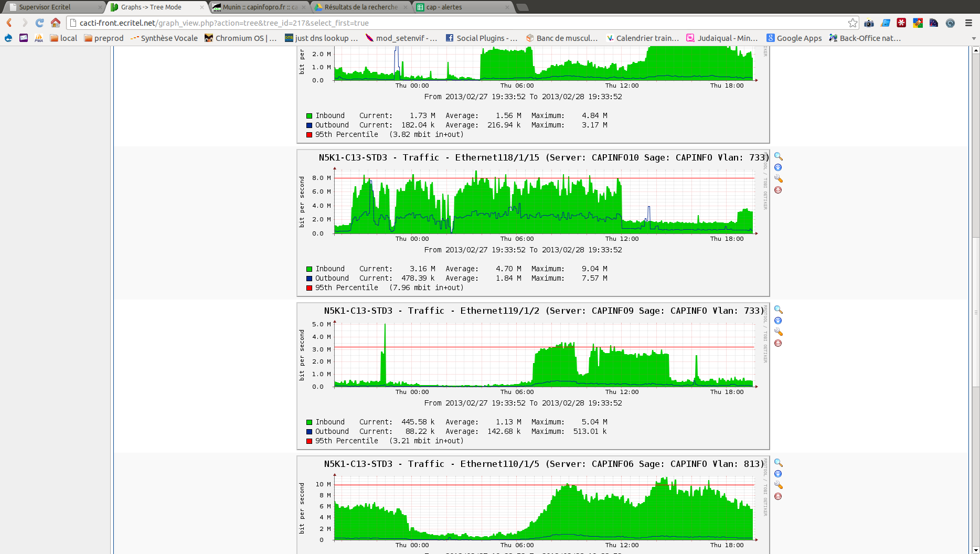Open the Judaiqual - Min... bookmark
Viewport: 980px width, 554px height.
(722, 38)
